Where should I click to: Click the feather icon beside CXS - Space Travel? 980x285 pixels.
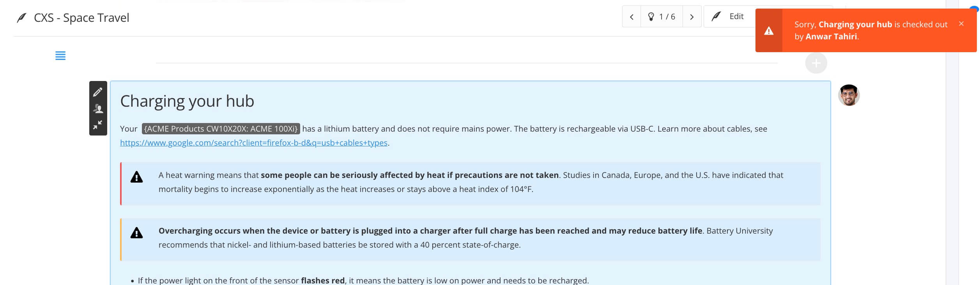pyautogui.click(x=22, y=18)
